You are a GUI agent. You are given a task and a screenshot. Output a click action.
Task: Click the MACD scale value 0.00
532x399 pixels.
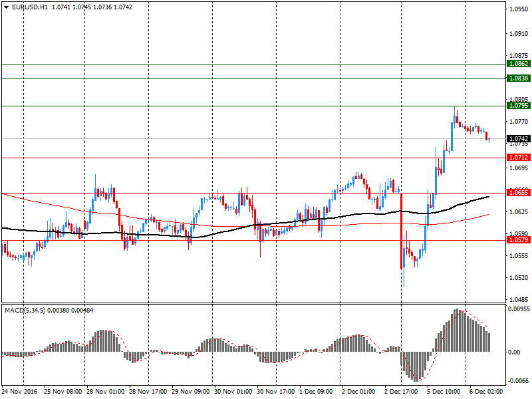click(x=514, y=352)
